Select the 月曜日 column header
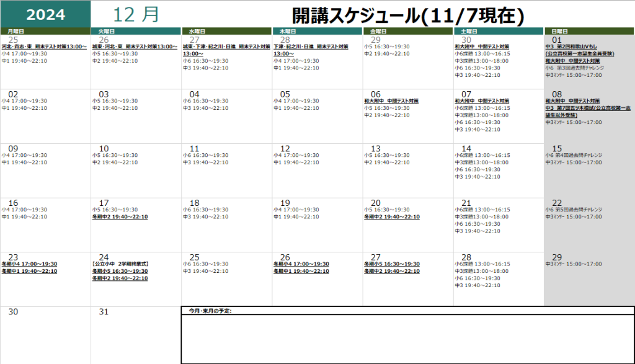 [17, 31]
